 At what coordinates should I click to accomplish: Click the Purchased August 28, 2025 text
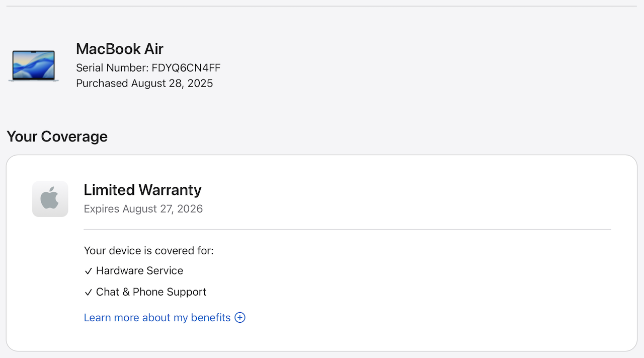pyautogui.click(x=144, y=83)
